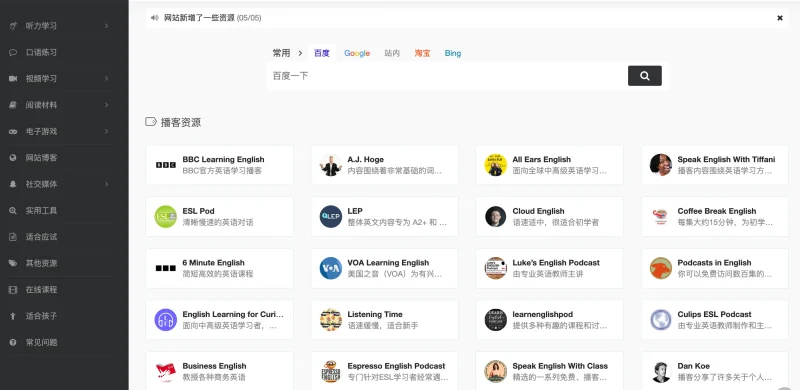Click the Speak English With Tiffani portrait
800x390 pixels.
661,165
